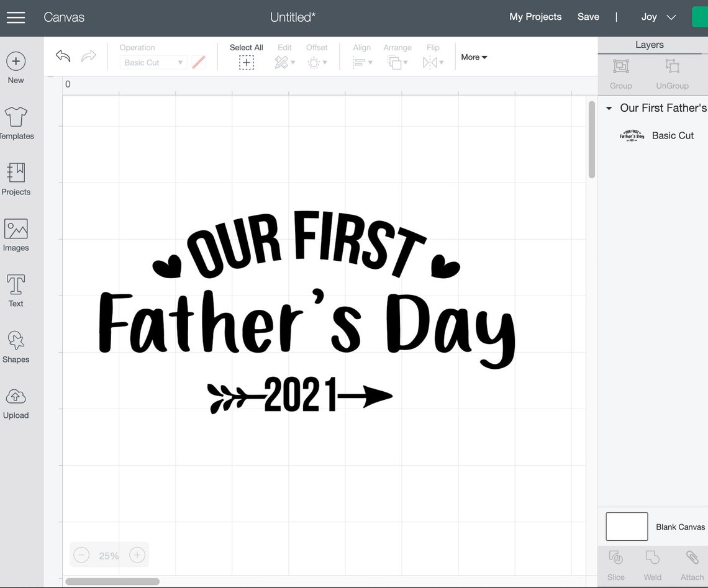This screenshot has width=708, height=588.
Task: Open the operation color swatch
Action: [x=199, y=62]
